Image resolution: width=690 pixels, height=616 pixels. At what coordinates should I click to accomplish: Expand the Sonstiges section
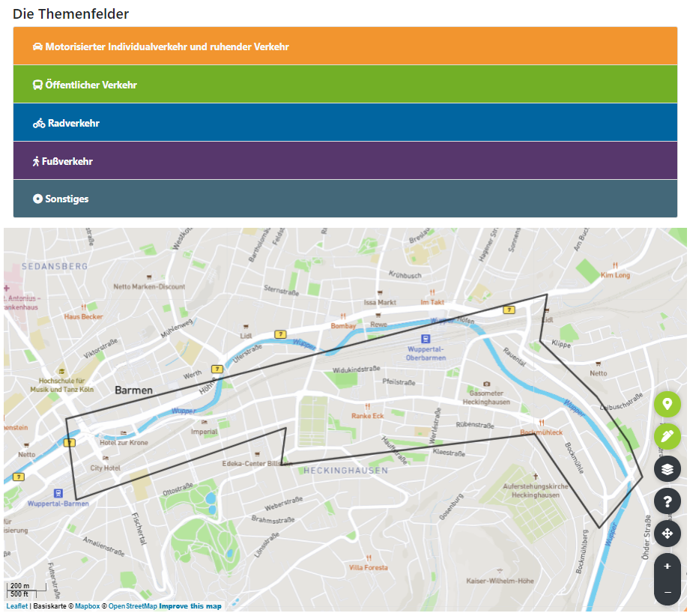coord(345,199)
